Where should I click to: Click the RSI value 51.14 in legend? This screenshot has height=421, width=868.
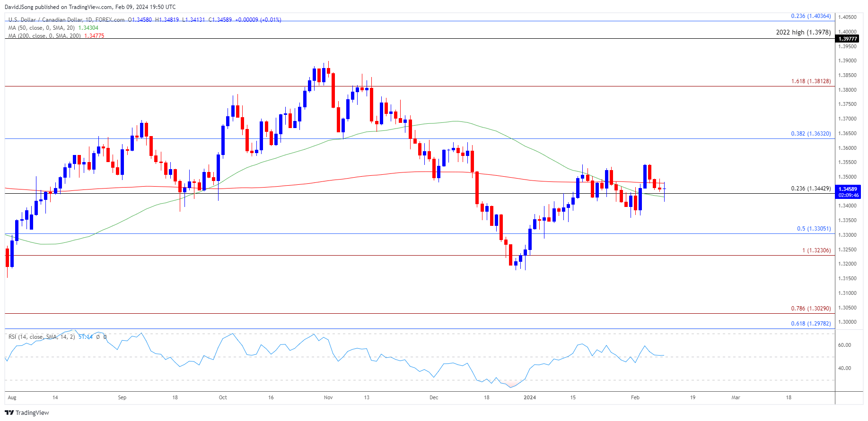pyautogui.click(x=85, y=337)
